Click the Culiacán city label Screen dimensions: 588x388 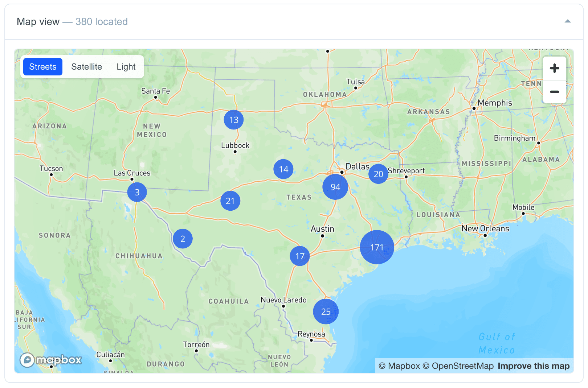[110, 355]
